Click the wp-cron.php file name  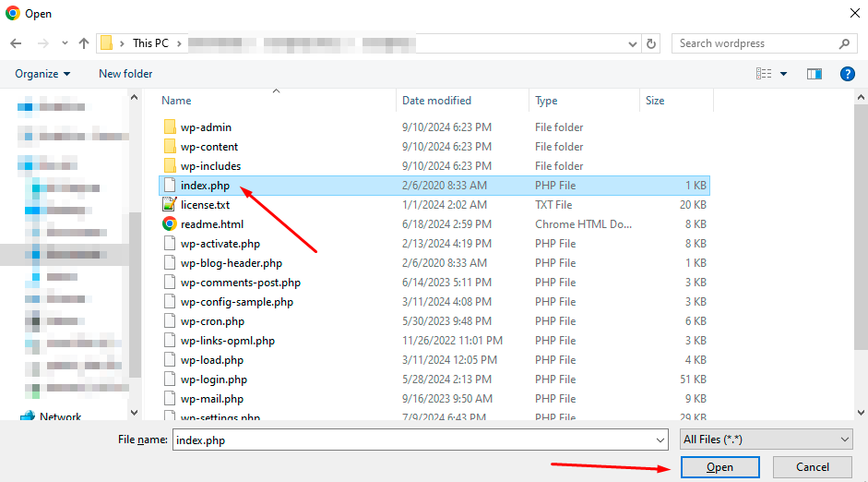tap(212, 321)
